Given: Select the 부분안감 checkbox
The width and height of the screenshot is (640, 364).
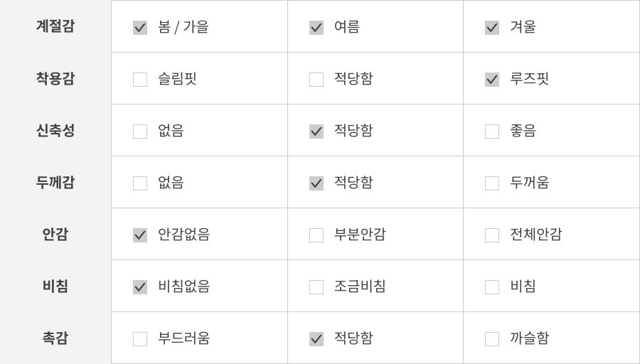Looking at the screenshot, I should pos(316,235).
